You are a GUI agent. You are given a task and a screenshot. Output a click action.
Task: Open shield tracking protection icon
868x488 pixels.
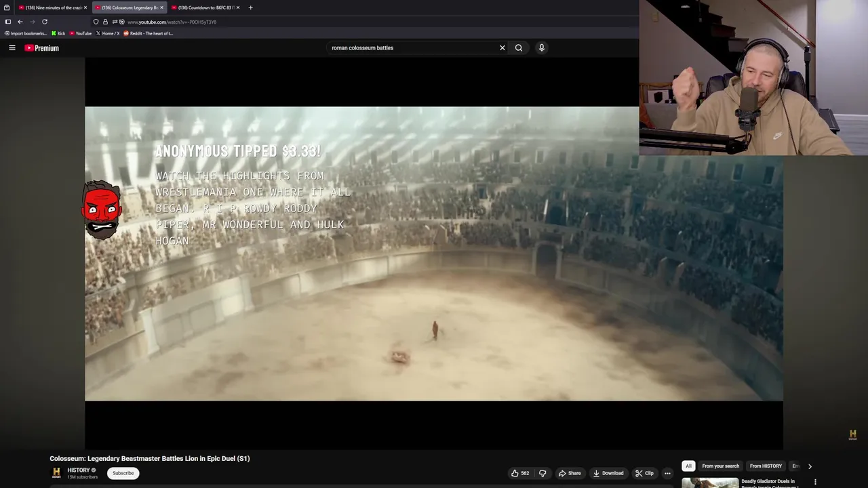point(96,22)
